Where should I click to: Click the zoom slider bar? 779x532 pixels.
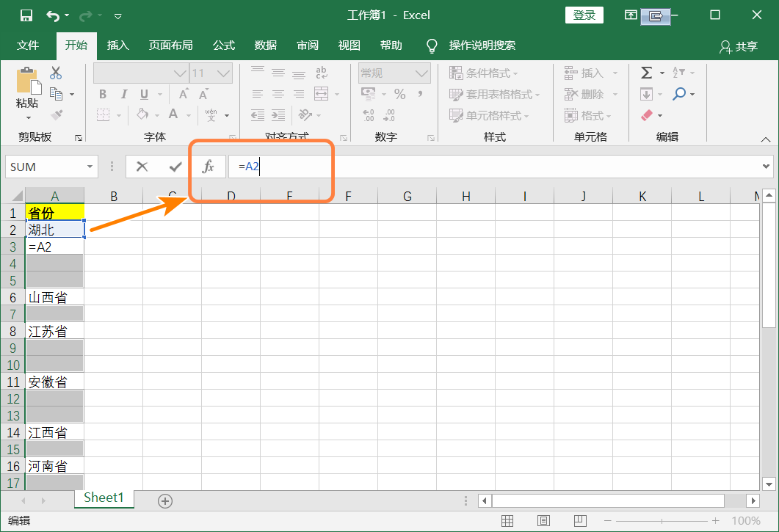662,520
